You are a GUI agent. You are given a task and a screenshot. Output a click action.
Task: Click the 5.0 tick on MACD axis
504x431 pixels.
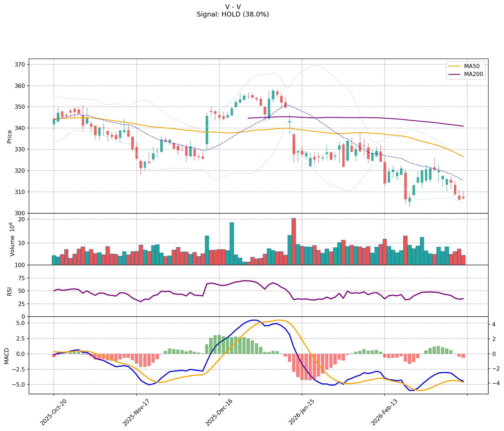click(20, 323)
